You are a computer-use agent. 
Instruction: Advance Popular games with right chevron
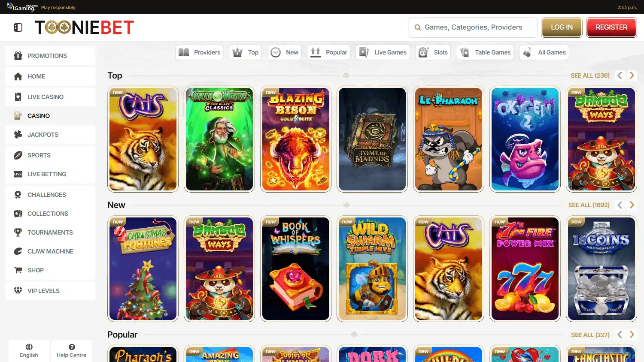[x=632, y=335]
